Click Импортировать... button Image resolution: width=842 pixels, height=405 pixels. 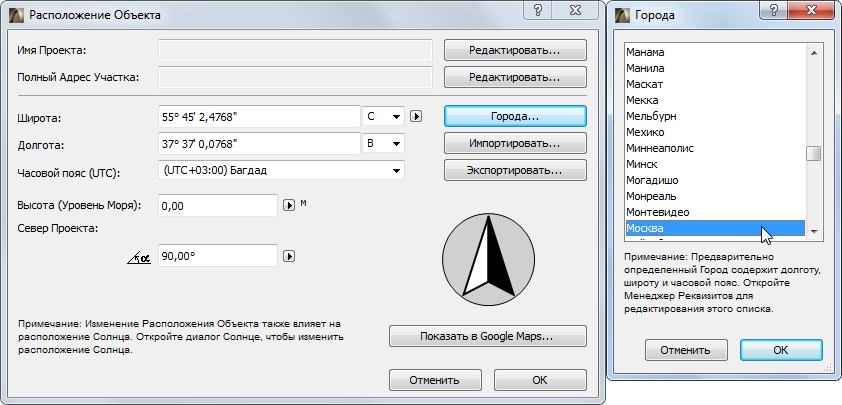click(515, 143)
